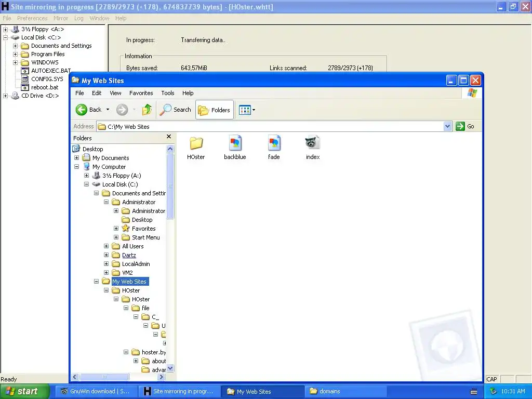
Task: Expand 3½ Floppy (A:) in Explorer tree
Action: click(87, 176)
